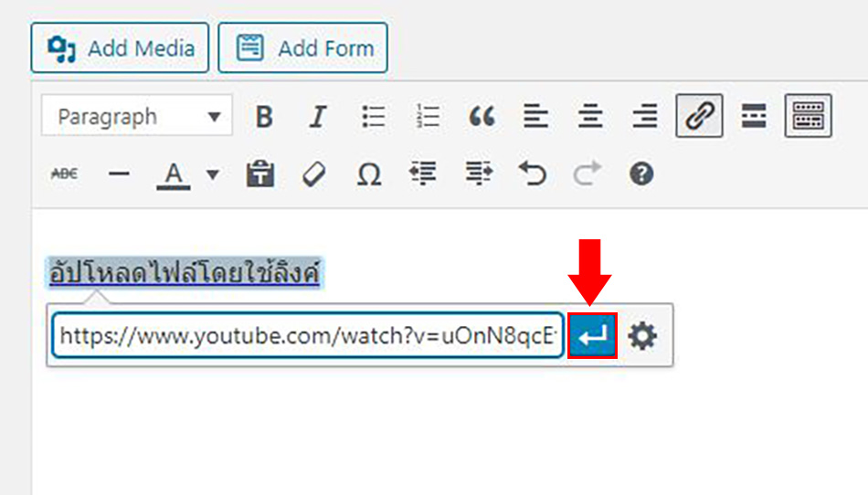868x495 pixels.
Task: Click the Add Form button
Action: (302, 48)
